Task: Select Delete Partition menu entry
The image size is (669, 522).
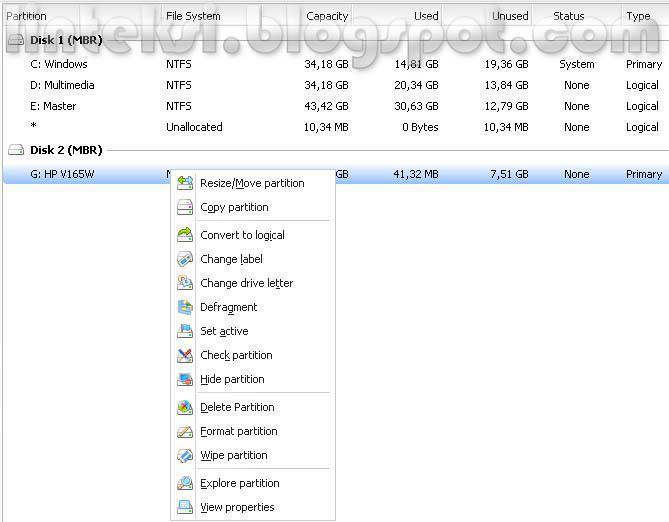Action: pos(253,407)
